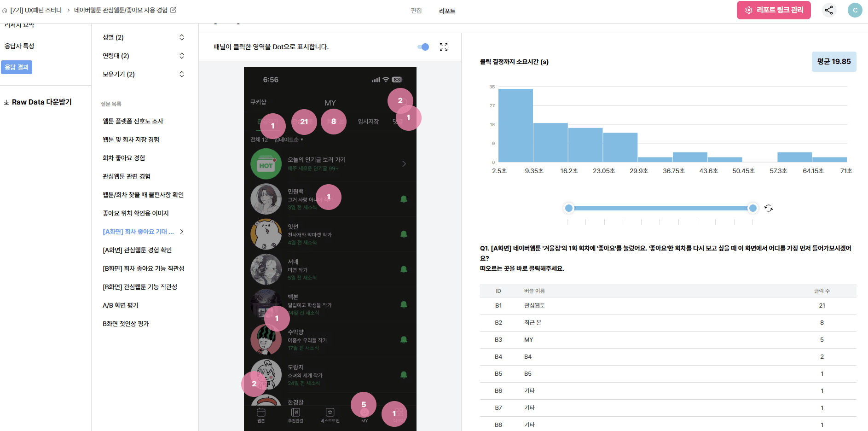
Task: Open the share icon in header
Action: click(829, 10)
